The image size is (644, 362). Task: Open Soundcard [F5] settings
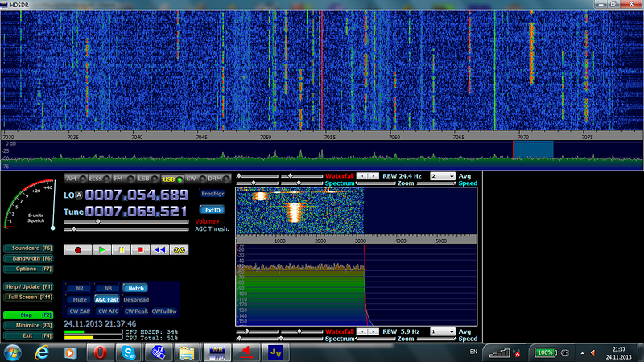click(28, 248)
